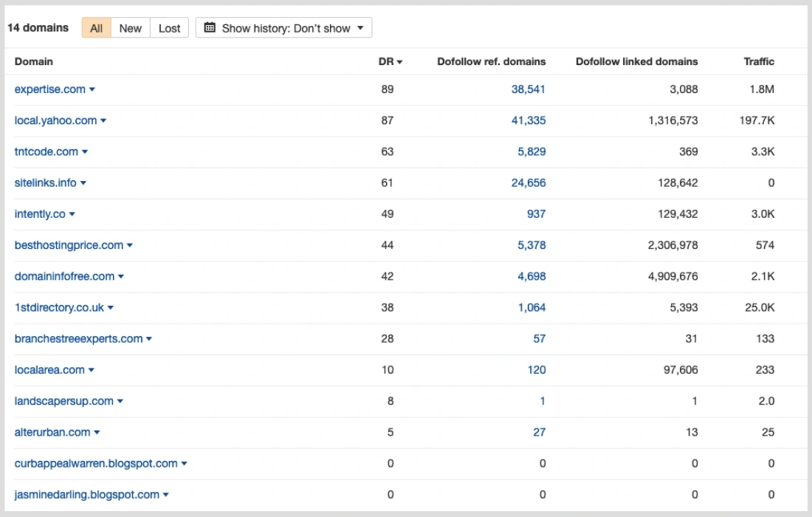
Task: Click the 1,064 ref. domains link
Action: [x=531, y=307]
